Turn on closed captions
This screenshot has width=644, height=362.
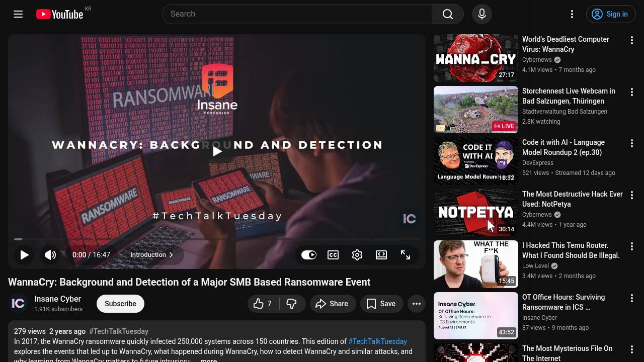point(333,255)
